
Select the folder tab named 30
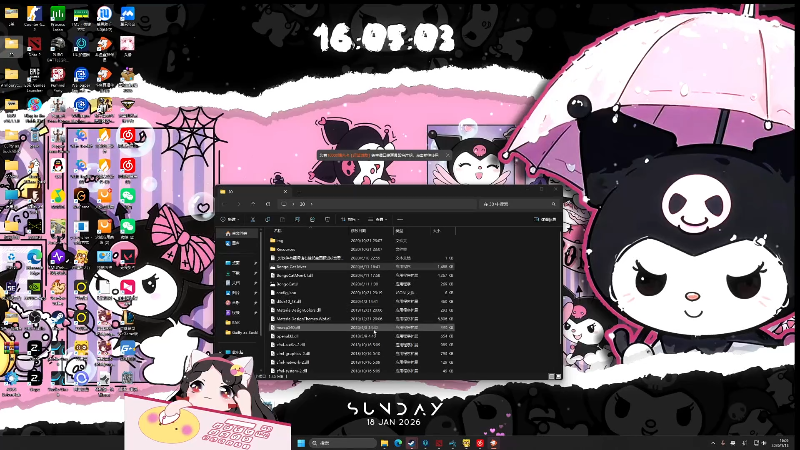(255, 191)
